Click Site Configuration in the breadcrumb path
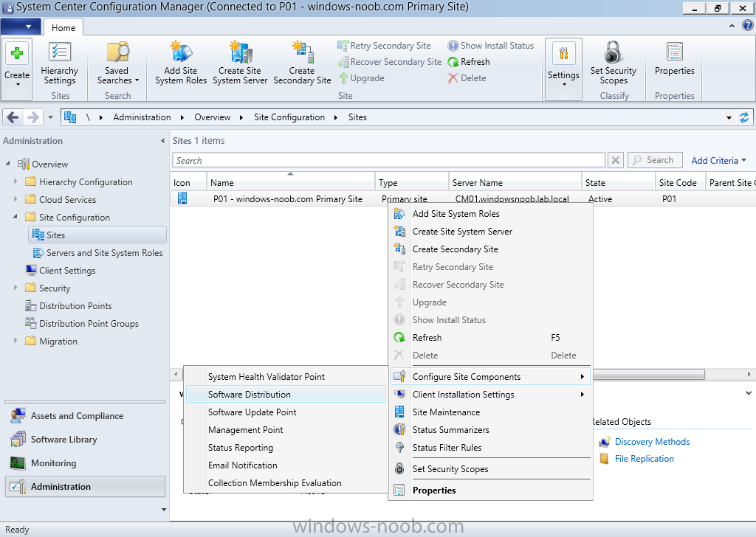Screen dimensions: 756x537 tap(289, 117)
